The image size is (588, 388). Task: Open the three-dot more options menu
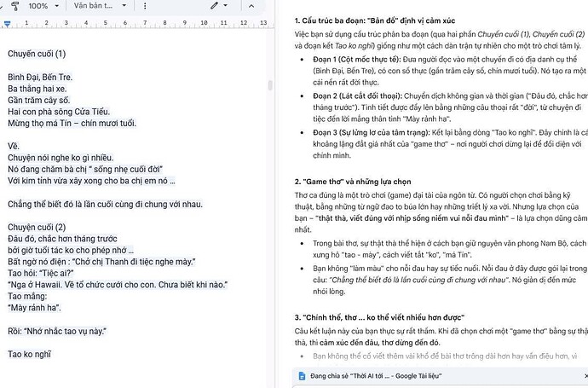click(145, 6)
